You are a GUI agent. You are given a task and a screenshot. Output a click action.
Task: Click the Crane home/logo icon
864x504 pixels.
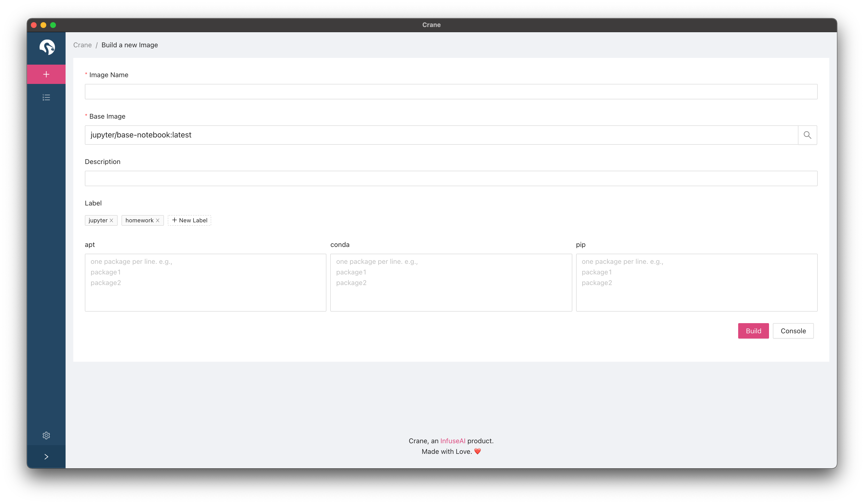coord(47,48)
